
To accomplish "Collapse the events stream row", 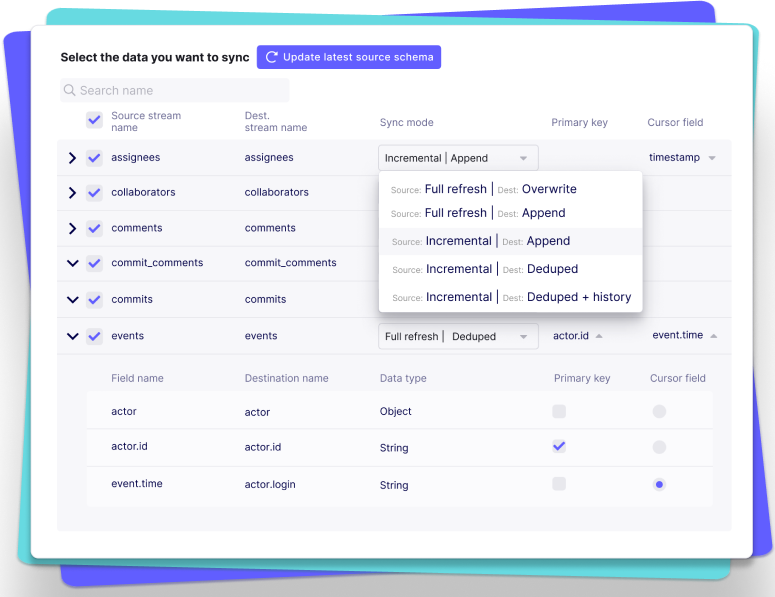I will (72, 337).
